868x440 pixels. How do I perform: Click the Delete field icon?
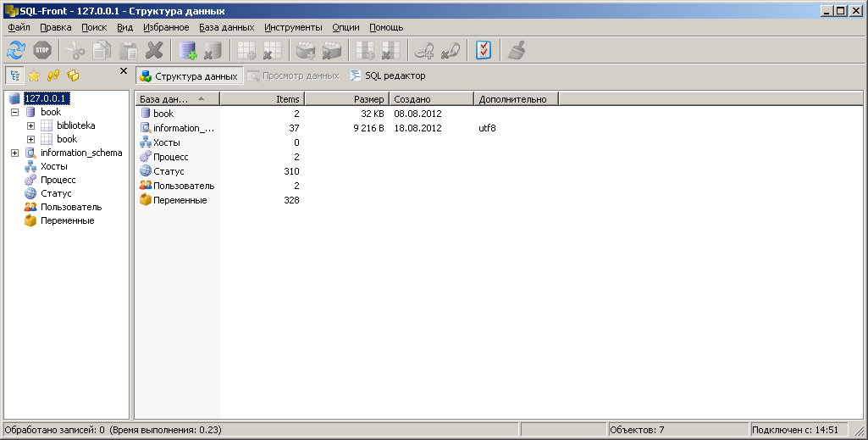point(391,50)
